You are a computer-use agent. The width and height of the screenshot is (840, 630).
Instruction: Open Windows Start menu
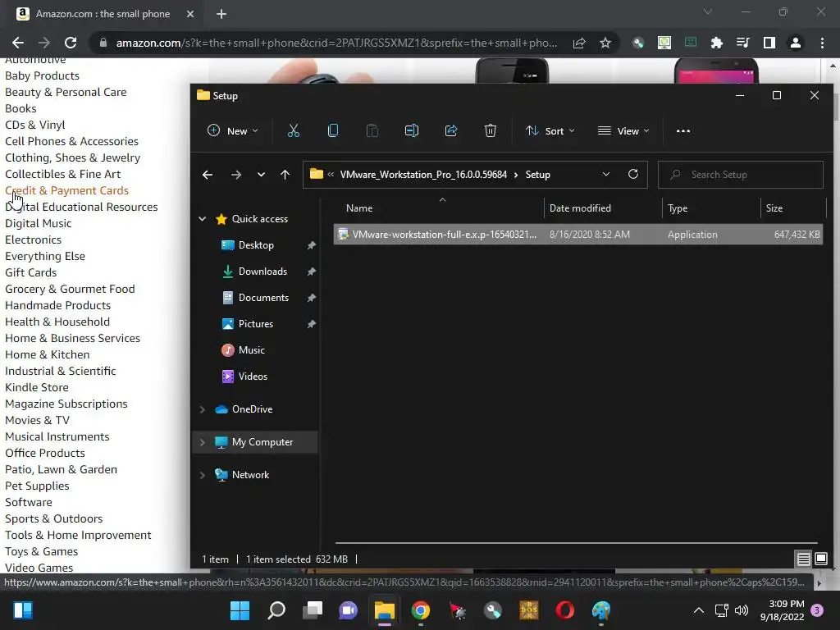240,610
